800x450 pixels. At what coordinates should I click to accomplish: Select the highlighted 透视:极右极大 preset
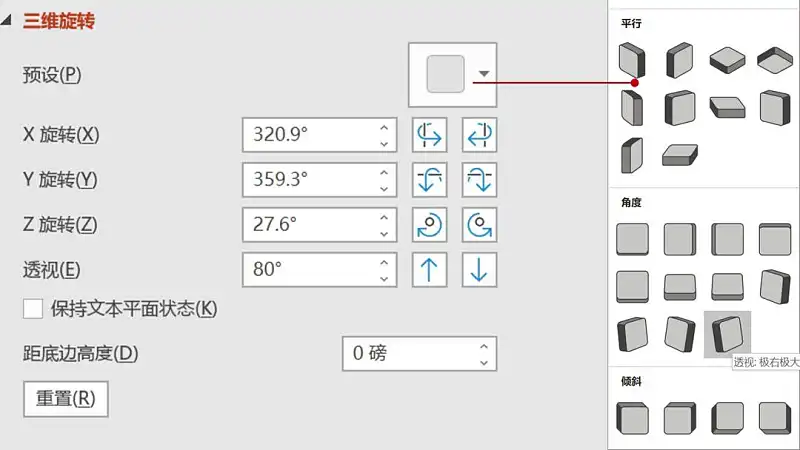point(727,334)
